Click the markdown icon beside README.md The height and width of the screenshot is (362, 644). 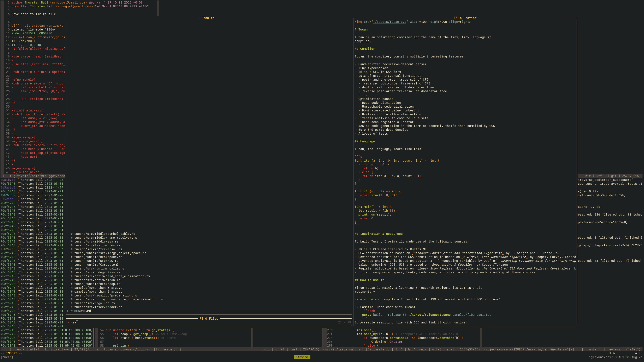coord(71,311)
